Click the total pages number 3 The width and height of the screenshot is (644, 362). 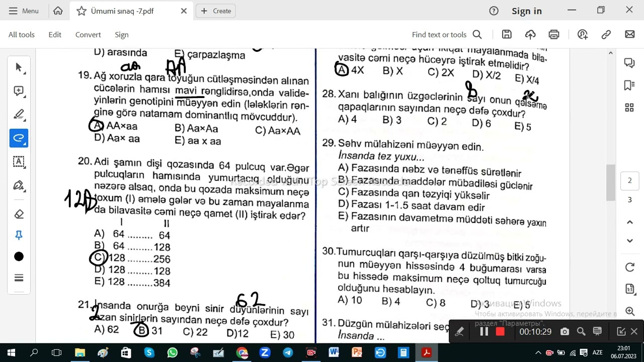coord(629,200)
